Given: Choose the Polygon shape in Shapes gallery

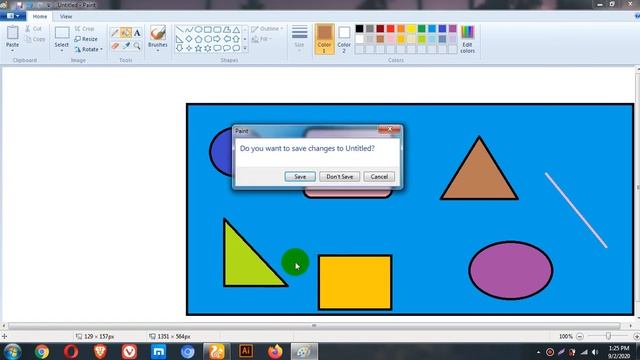Looking at the screenshot, I should (227, 30).
